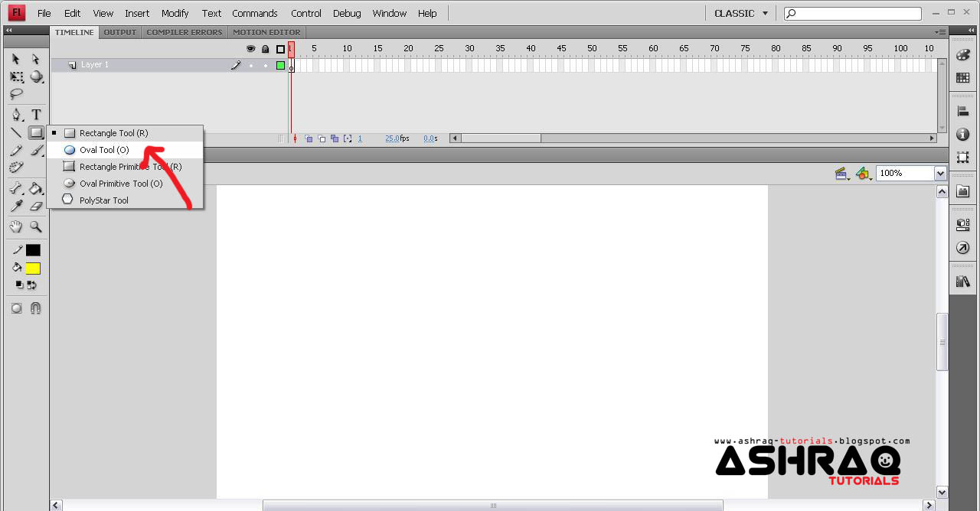
Task: Toggle visibility of all layers with eye icon
Action: tap(250, 48)
